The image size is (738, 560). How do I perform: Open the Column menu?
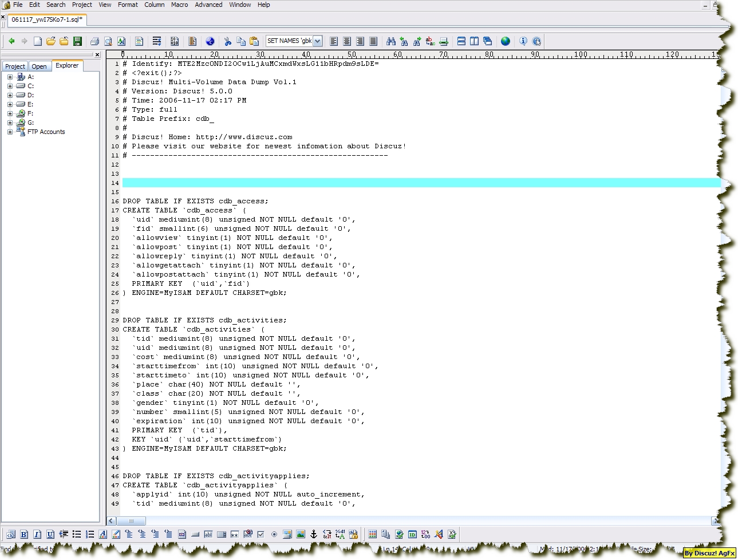coord(155,5)
